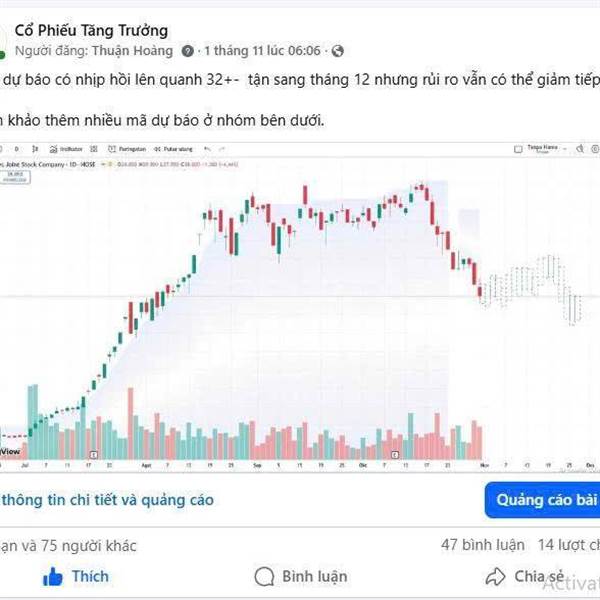Click the Peringatan alert clock icon
This screenshot has width=600, height=600.
[x=112, y=149]
